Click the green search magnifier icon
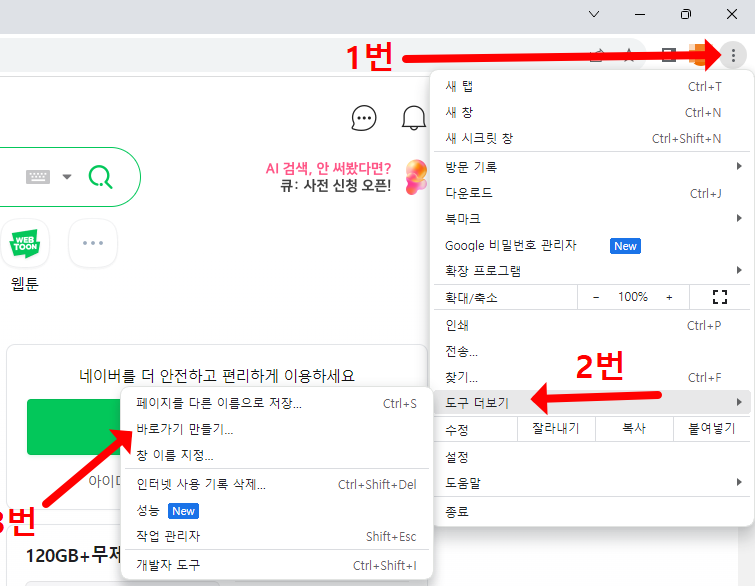 point(101,177)
